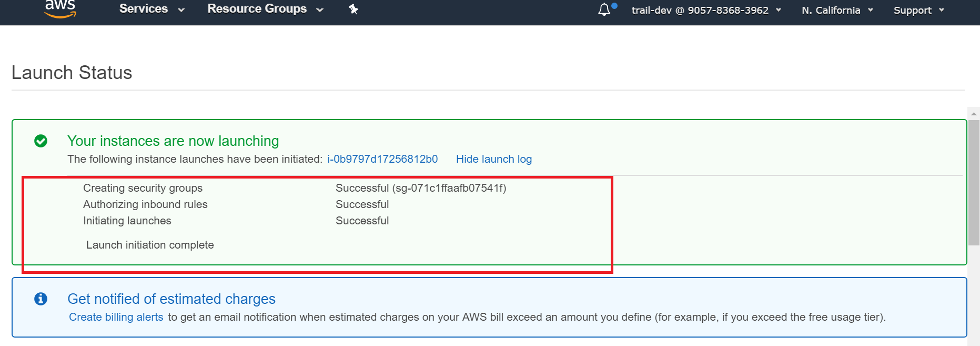Toggle Hide launch log
This screenshot has height=346, width=980.
tap(493, 159)
